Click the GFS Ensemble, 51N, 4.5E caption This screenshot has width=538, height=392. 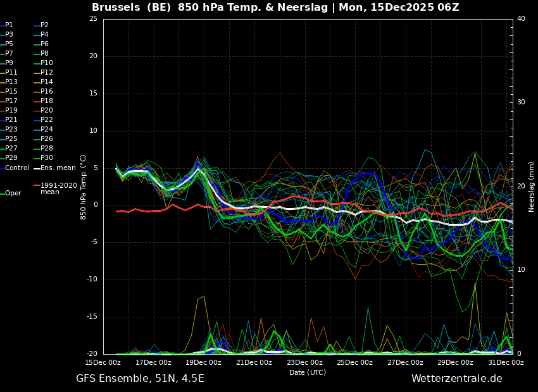pyautogui.click(x=140, y=379)
